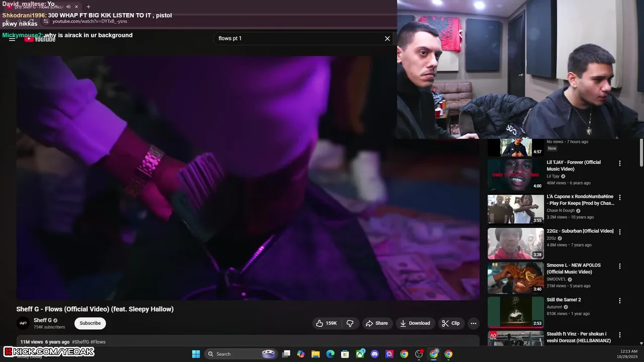Play Still the Same 2 thumbnail
Viewport: 644px width, 362px height.
click(516, 312)
